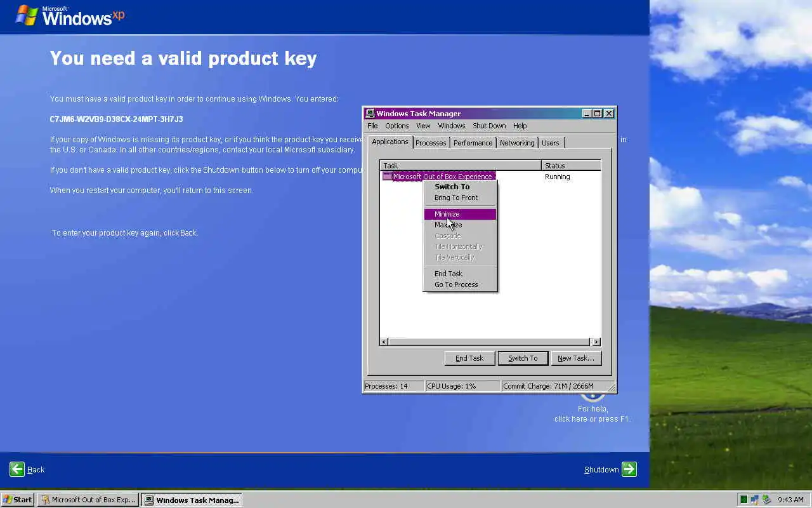Screen dimensions: 812x508
Task: Click the horizontal scrollbar track in task list
Action: [490, 342]
